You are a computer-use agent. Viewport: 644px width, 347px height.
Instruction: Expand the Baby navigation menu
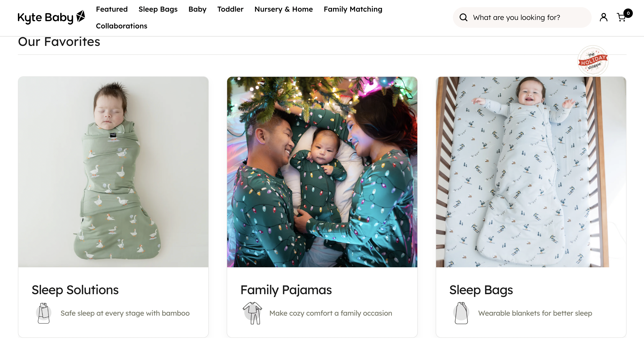pyautogui.click(x=197, y=9)
